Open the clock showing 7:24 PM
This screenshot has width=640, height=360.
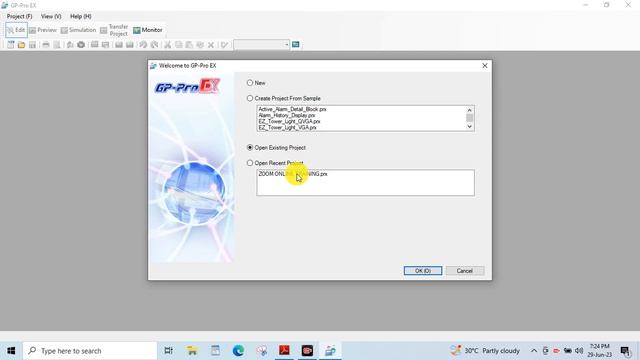(x=600, y=351)
